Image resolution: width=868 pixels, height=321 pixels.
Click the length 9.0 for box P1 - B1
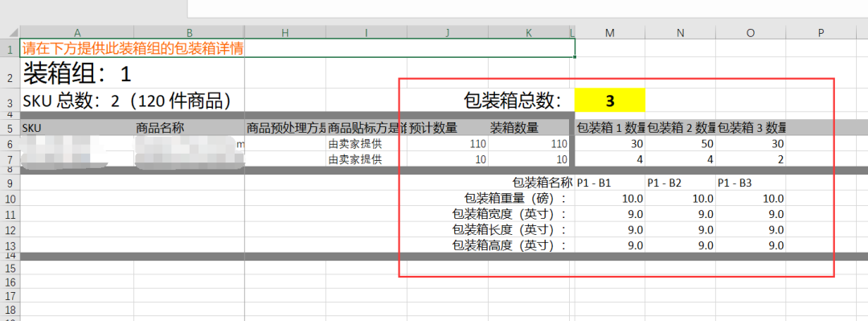pos(636,229)
